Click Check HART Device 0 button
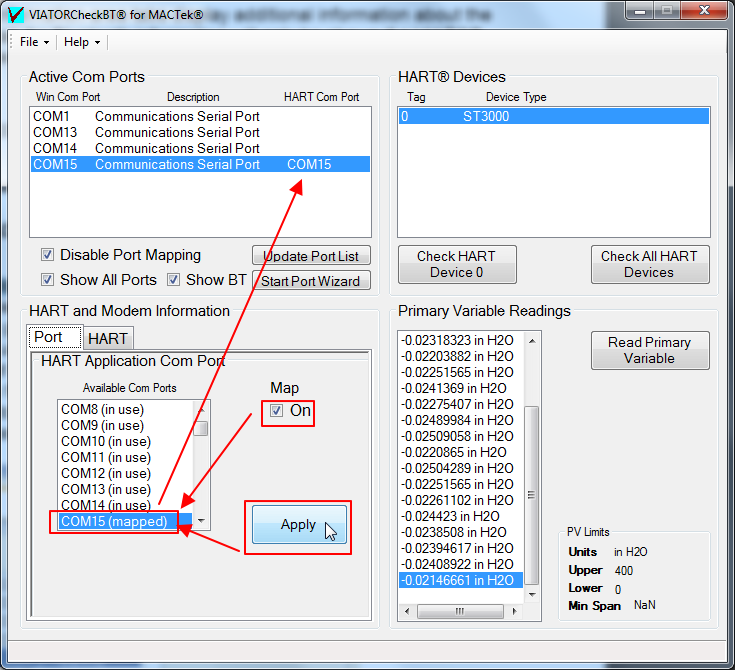735x670 pixels. [457, 264]
